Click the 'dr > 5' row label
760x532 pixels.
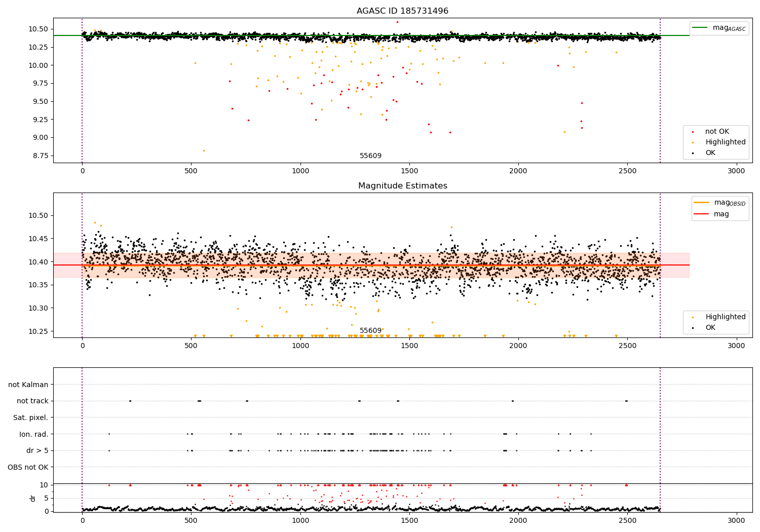tap(37, 451)
